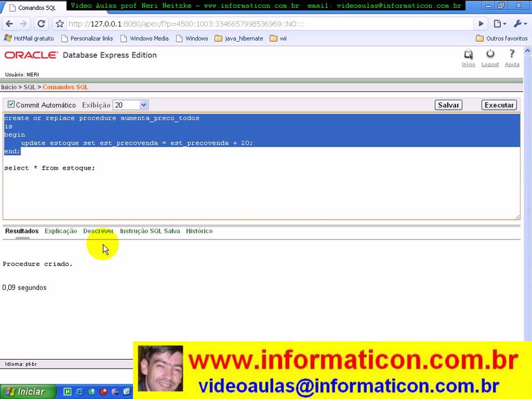The image size is (532, 399).
Task: Switch to the Descrever tab
Action: point(98,231)
